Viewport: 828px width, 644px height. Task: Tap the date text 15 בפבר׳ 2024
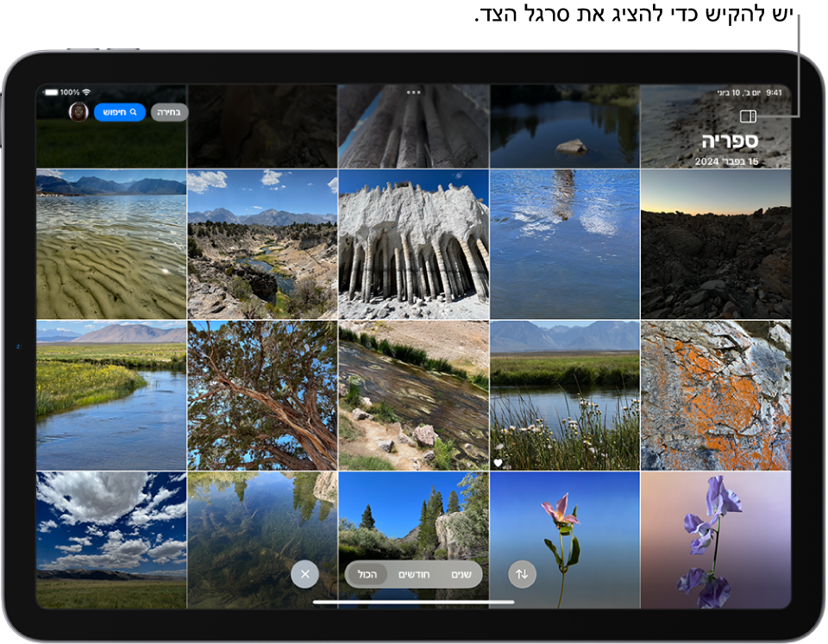[726, 161]
